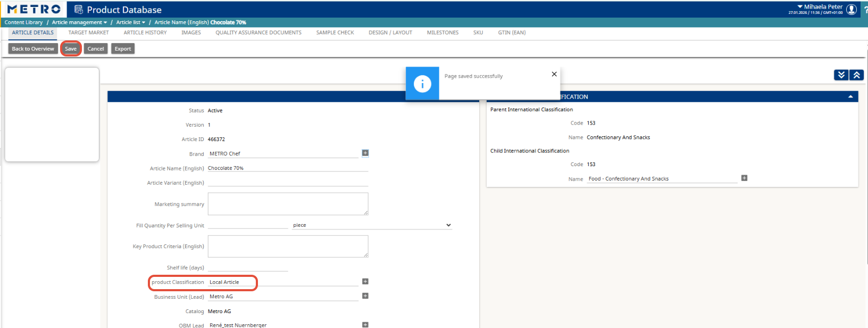
Task: Click the METRO logo
Action: [34, 9]
